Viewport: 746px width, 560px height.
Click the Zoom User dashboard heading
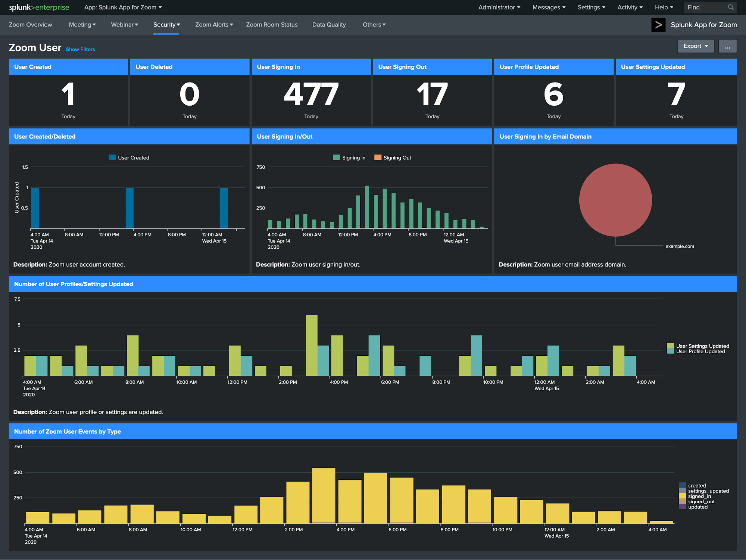pos(35,48)
